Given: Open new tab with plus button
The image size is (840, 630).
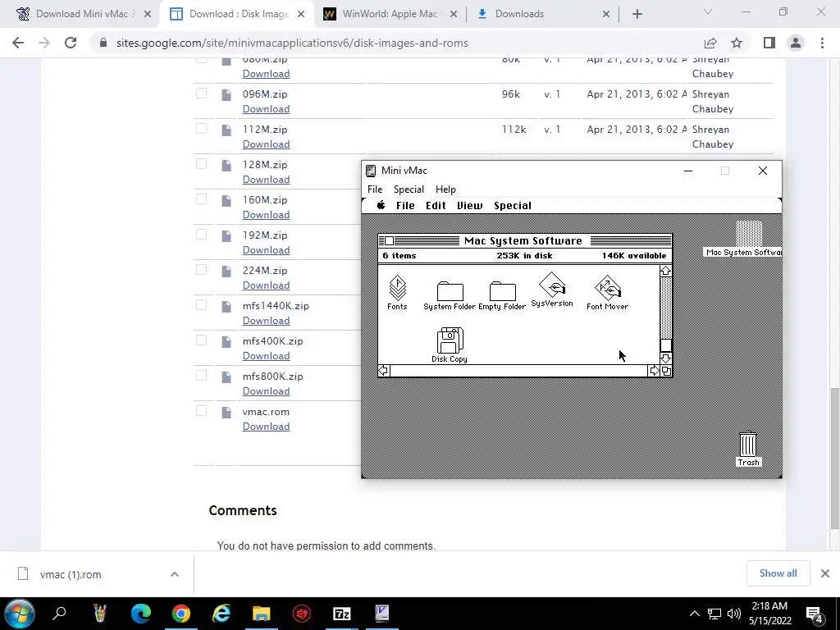Looking at the screenshot, I should click(637, 14).
